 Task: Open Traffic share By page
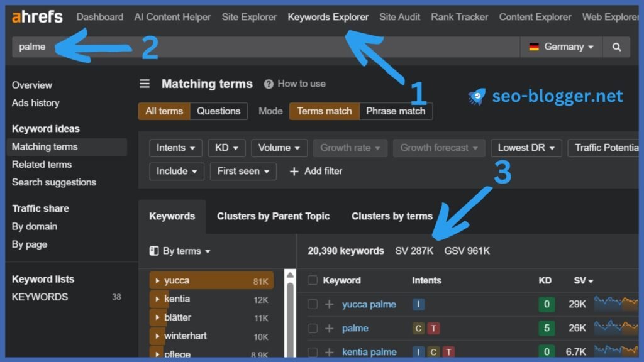(x=30, y=244)
